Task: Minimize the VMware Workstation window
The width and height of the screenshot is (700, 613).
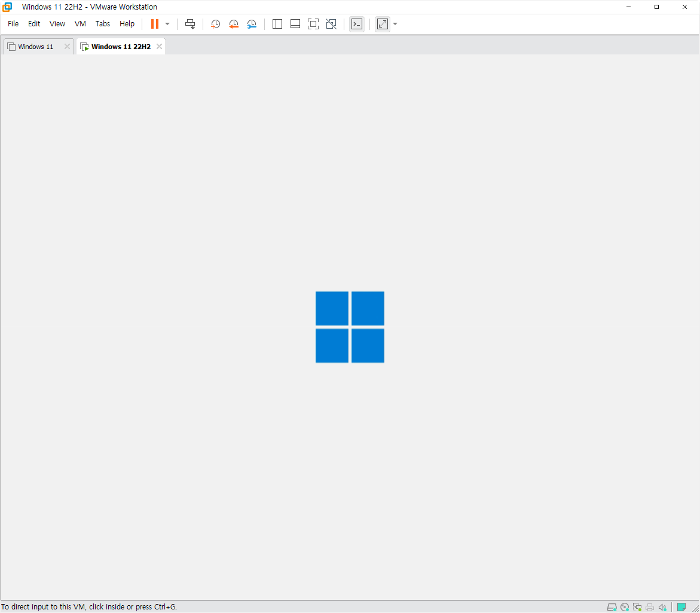Action: 629,7
